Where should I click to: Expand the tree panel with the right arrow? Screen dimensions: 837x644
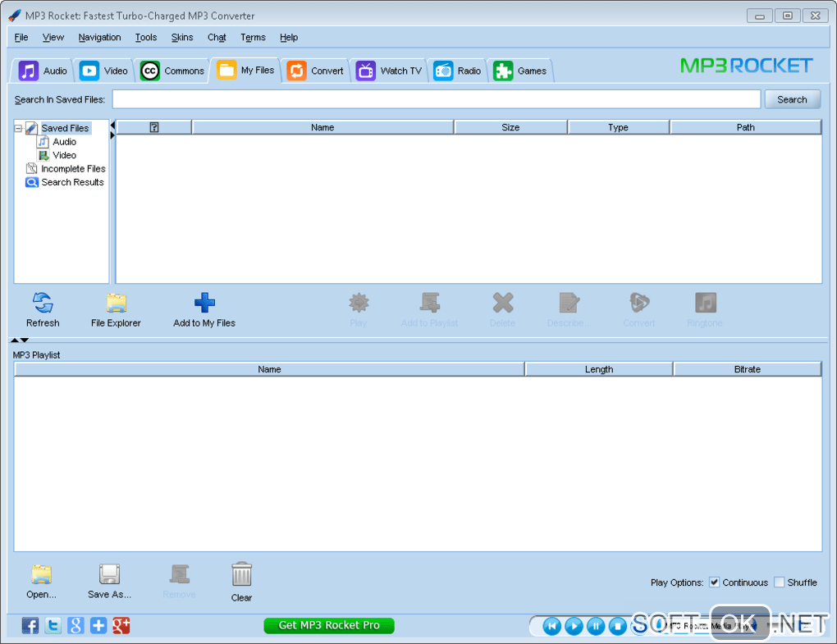[x=112, y=135]
